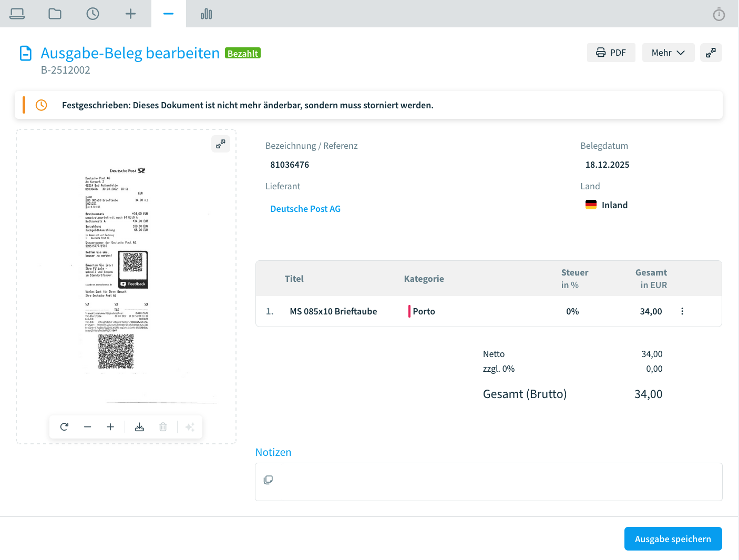This screenshot has width=739, height=560.
Task: Click the Porto category of the line item
Action: click(424, 311)
